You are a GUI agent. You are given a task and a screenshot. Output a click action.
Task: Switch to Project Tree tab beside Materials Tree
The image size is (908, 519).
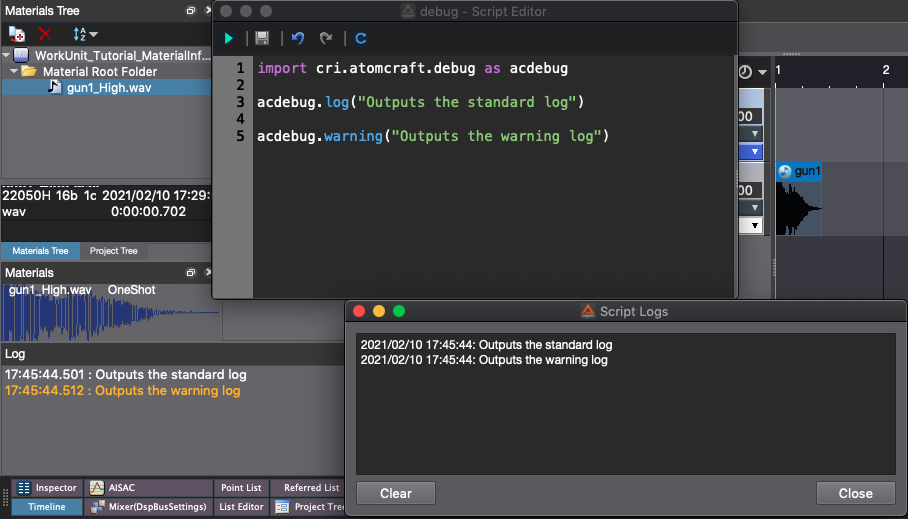[114, 251]
